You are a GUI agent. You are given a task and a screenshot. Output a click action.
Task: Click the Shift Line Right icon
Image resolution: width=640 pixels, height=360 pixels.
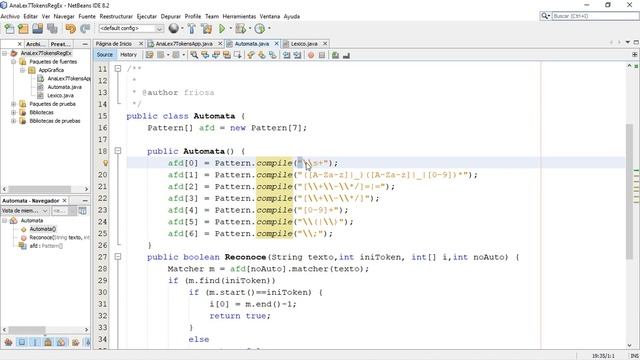[297, 55]
